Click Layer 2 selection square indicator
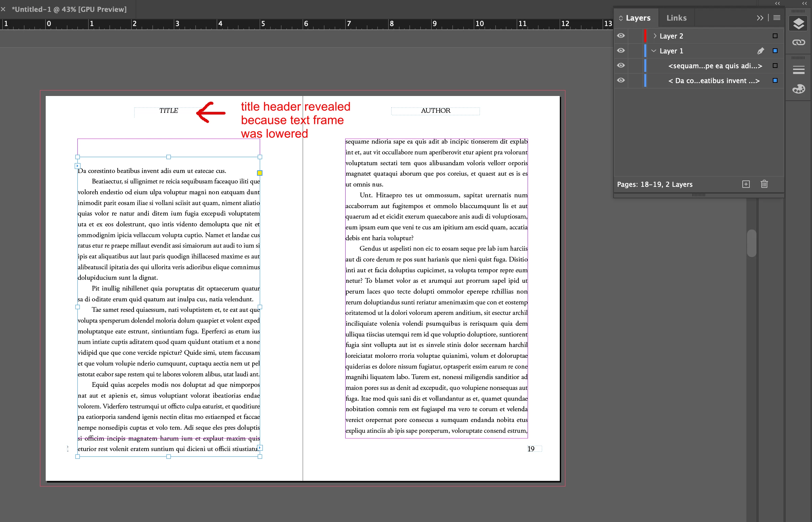Screen dimensions: 812x522 [775, 36]
